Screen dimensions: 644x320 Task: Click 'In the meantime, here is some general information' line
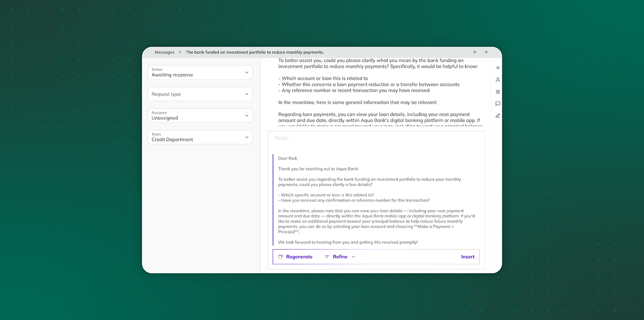pyautogui.click(x=358, y=103)
